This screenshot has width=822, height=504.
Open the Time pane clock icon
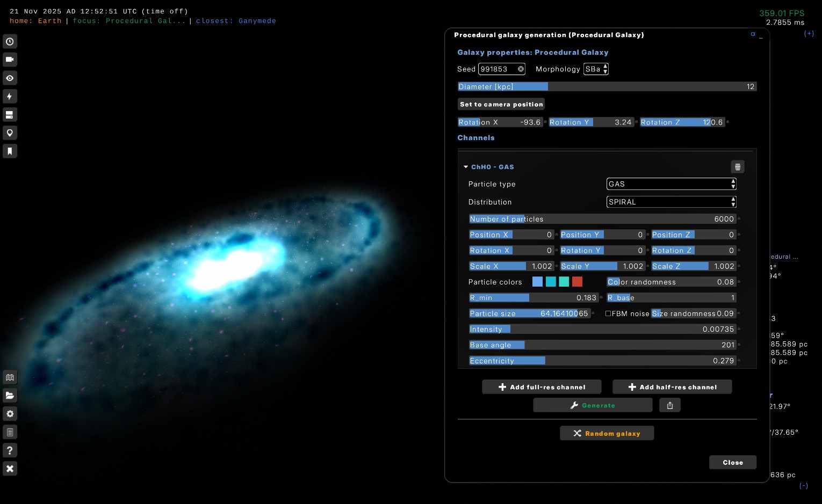(10, 42)
